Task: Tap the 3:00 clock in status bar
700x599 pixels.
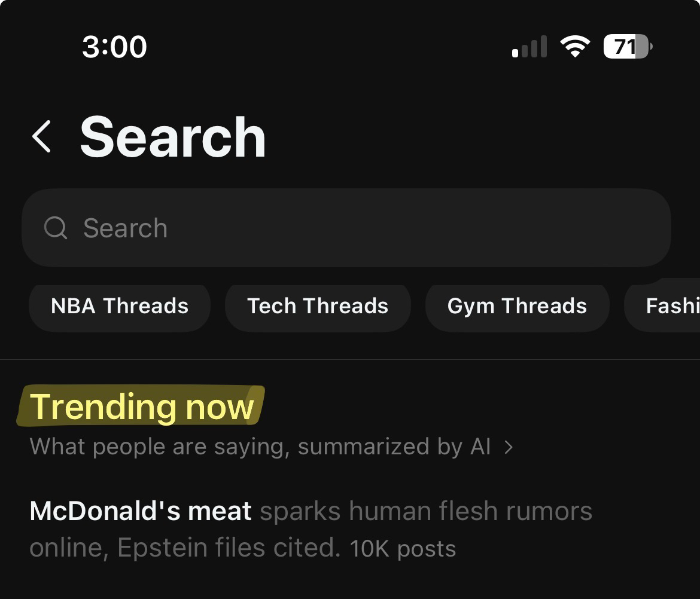Action: (x=114, y=47)
